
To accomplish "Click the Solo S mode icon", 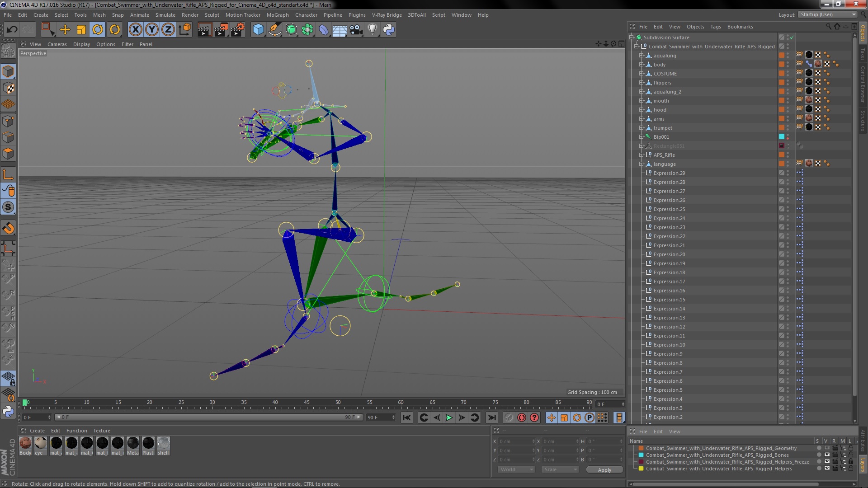I will tap(8, 207).
